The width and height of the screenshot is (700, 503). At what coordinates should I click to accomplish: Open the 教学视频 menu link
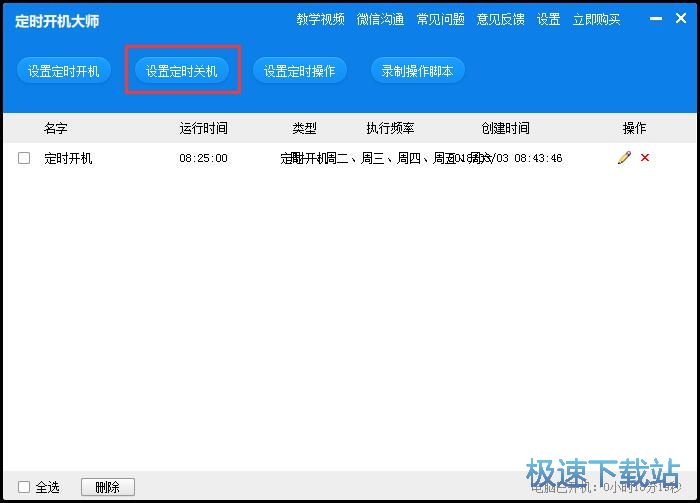pos(320,20)
